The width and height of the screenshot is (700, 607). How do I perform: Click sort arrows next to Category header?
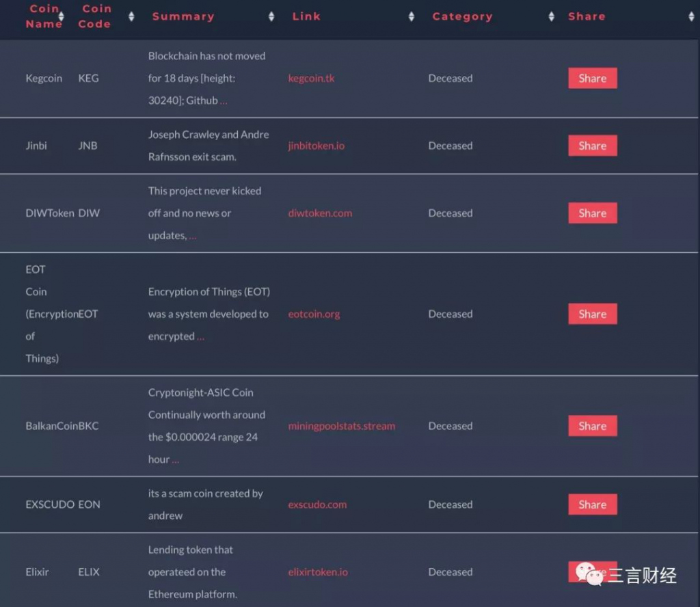coord(551,16)
